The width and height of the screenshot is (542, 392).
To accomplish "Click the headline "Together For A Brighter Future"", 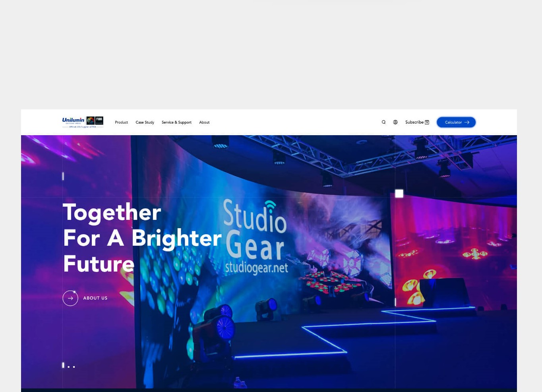I will click(142, 238).
